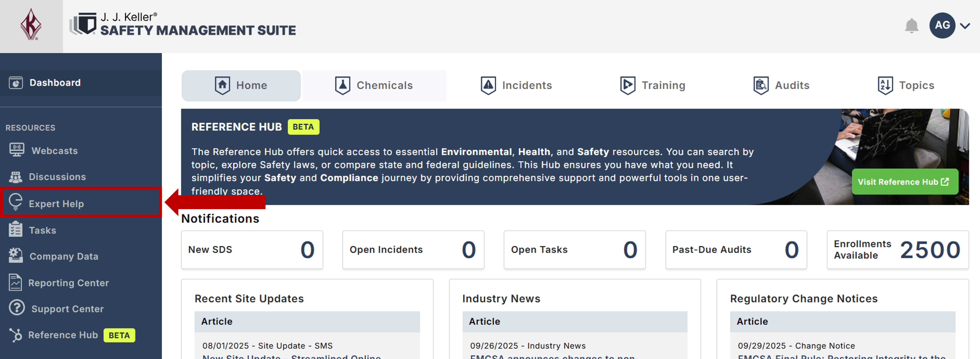The width and height of the screenshot is (980, 359).
Task: Switch to the Chemicals tab
Action: (x=374, y=85)
